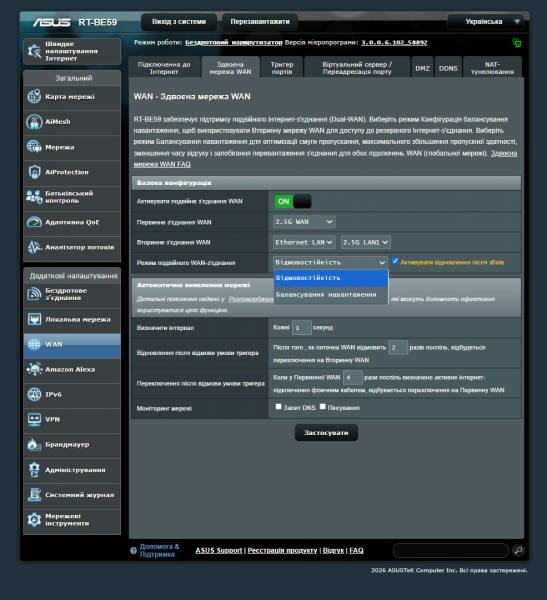
Task: Click Бездротовий маршрутизатор mode link
Action: (233, 42)
